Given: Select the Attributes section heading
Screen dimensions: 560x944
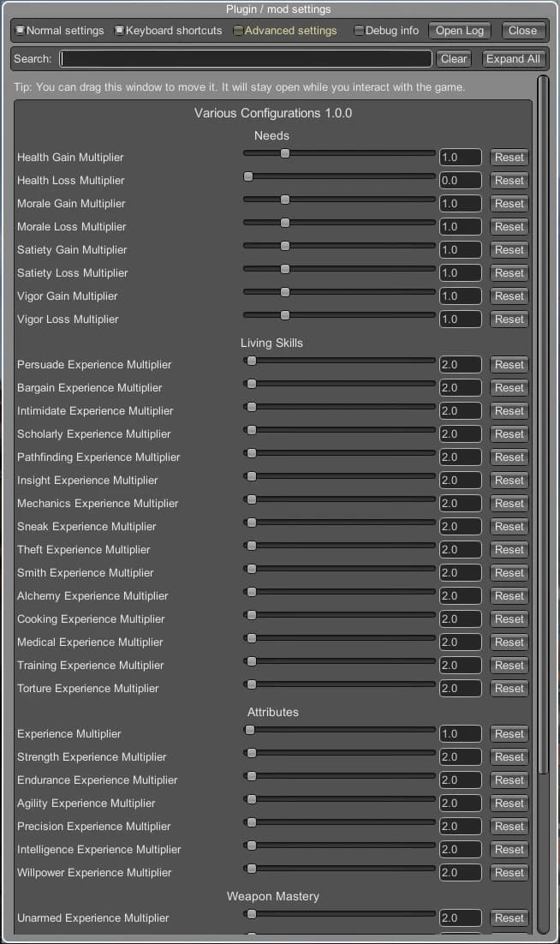Looking at the screenshot, I should (273, 712).
